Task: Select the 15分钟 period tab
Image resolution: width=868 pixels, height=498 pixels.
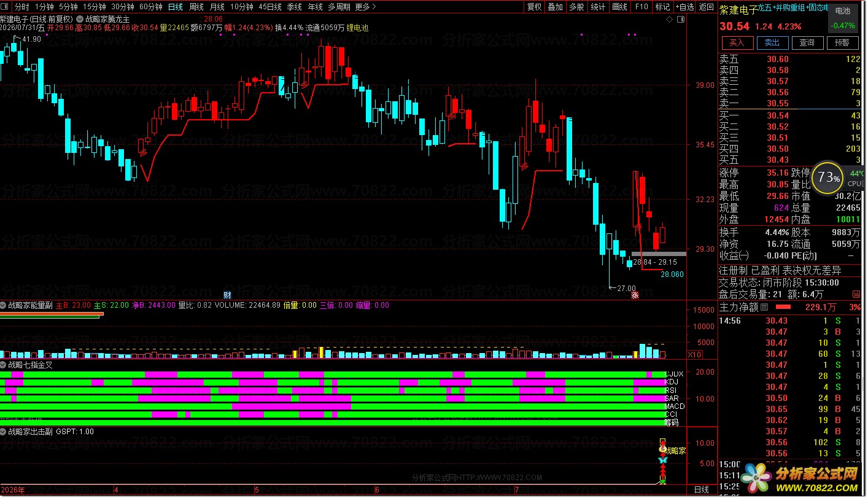Action: [x=95, y=7]
